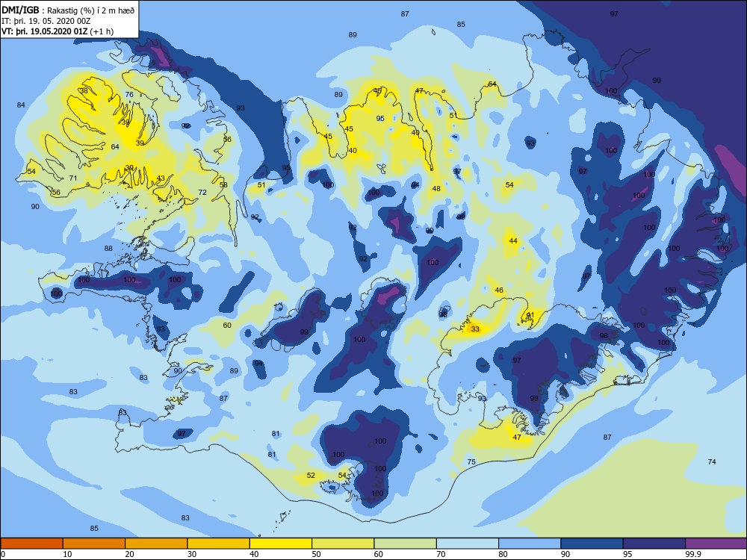747x560 pixels.
Task: Click the 70–80 pale blue legend swatch
Action: (x=468, y=544)
